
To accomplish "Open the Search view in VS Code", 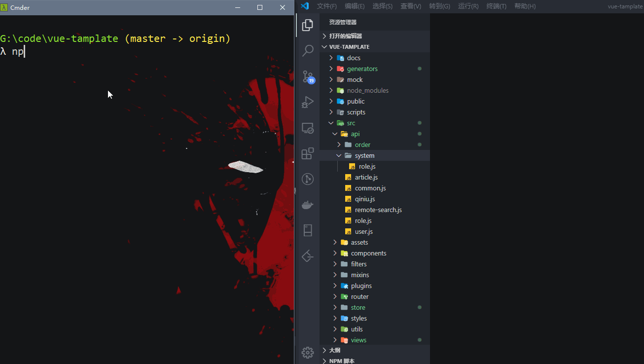I will point(308,50).
